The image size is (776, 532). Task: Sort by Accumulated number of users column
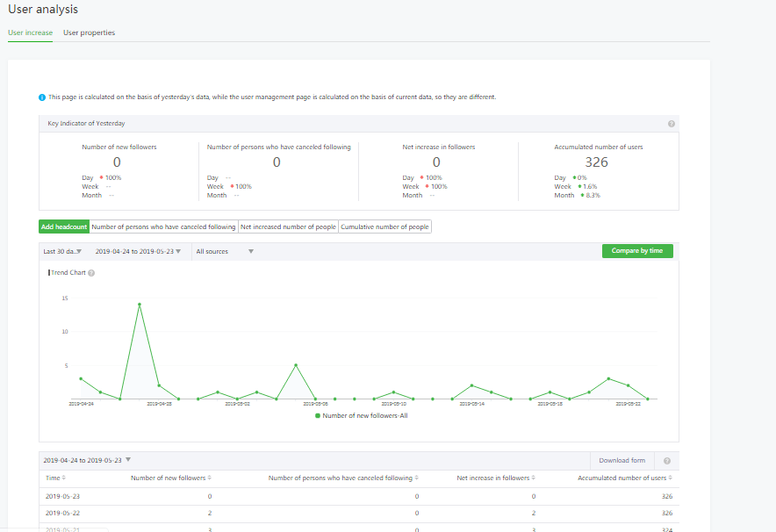[x=671, y=478]
